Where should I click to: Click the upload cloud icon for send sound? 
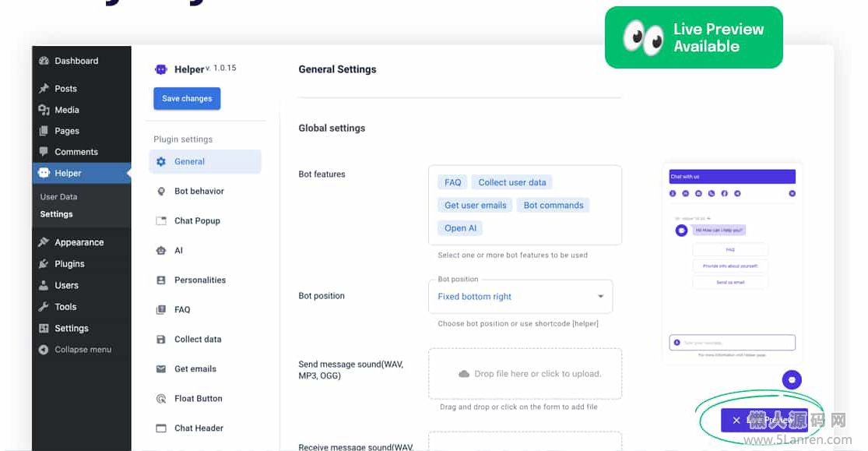click(x=464, y=374)
